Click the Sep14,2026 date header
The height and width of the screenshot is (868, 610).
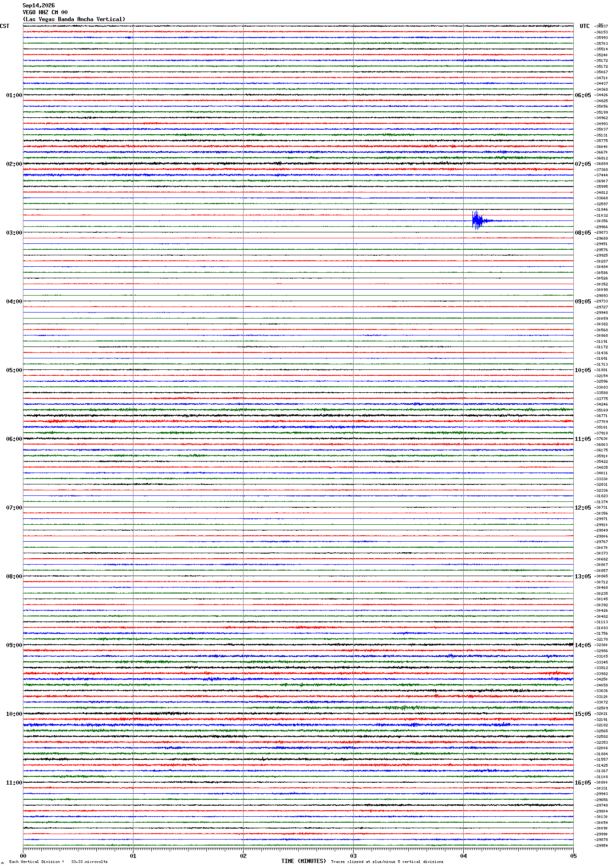(x=39, y=5)
